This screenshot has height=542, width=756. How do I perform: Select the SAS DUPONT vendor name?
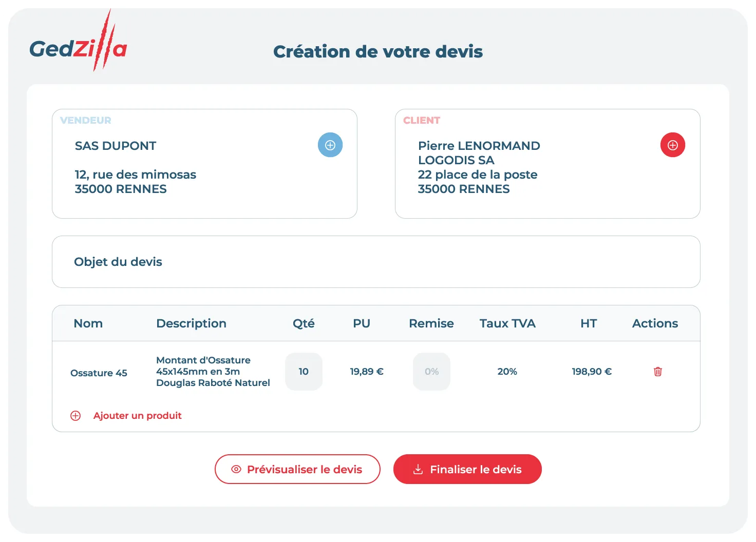point(116,146)
